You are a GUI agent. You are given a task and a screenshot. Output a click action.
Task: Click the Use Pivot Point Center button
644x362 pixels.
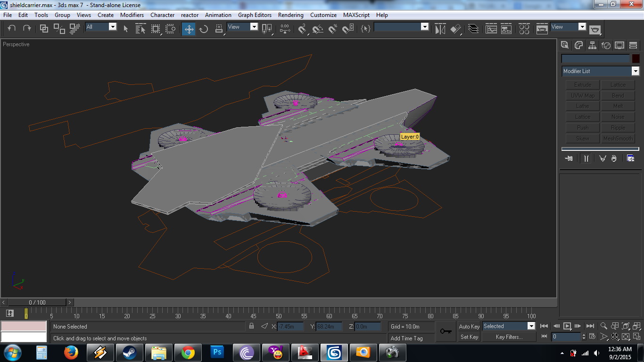tap(267, 29)
